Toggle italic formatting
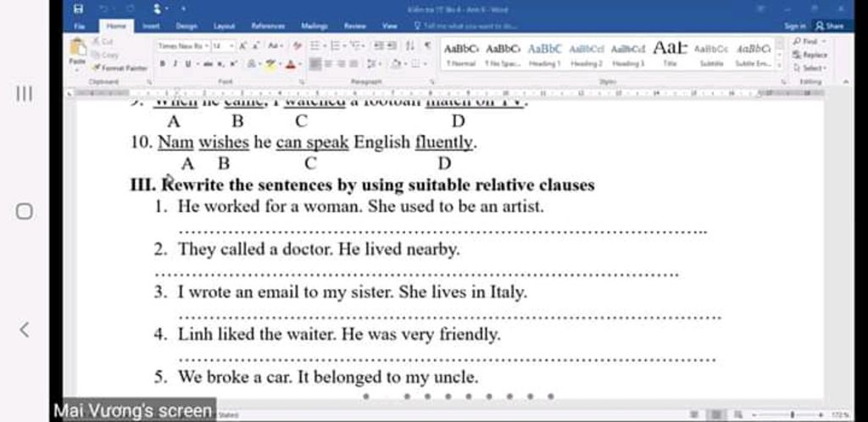 point(175,64)
